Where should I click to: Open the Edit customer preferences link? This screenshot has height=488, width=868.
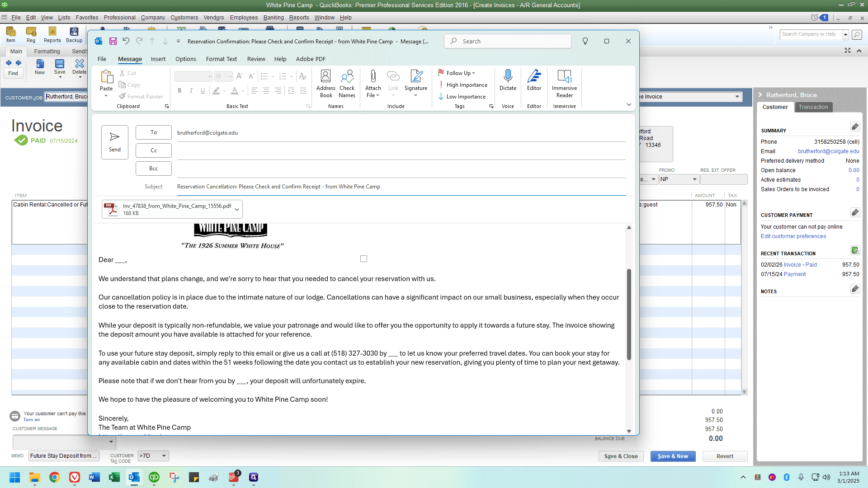[793, 236]
